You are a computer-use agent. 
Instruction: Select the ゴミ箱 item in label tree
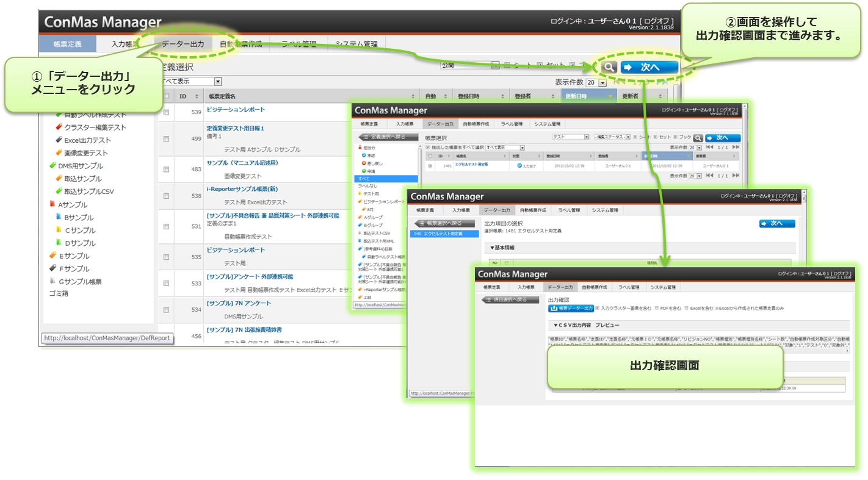59,293
